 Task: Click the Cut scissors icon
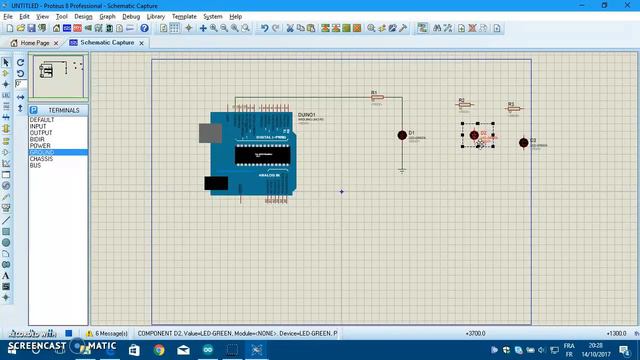290,28
